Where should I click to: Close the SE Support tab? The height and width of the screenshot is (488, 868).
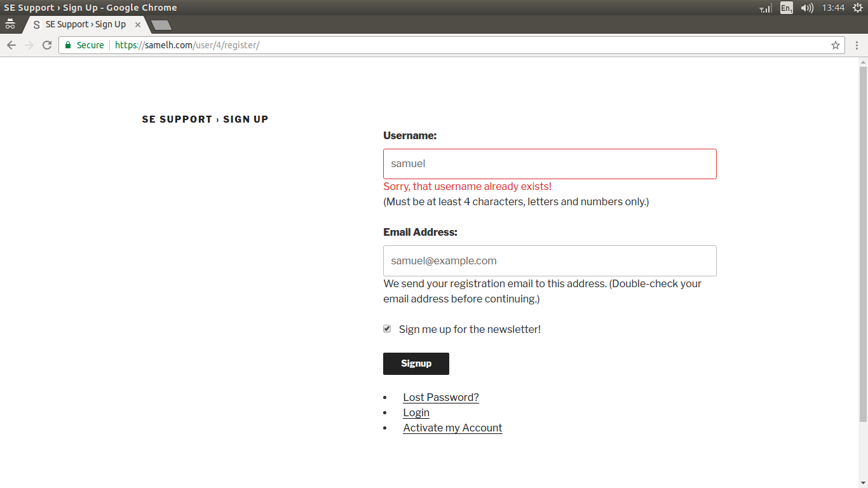(138, 25)
